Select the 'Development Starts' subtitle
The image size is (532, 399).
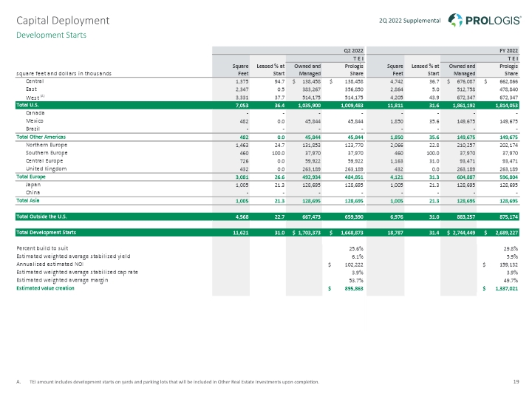coord(51,35)
